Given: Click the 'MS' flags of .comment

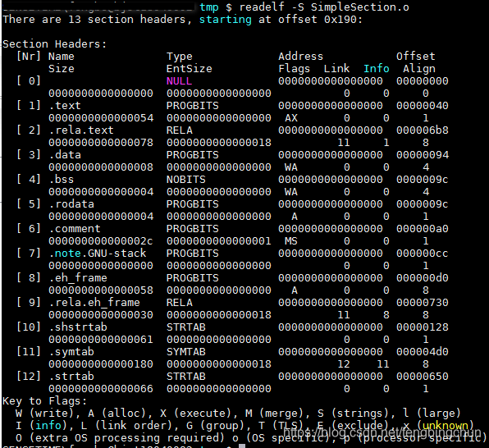Looking at the screenshot, I should pos(291,241).
